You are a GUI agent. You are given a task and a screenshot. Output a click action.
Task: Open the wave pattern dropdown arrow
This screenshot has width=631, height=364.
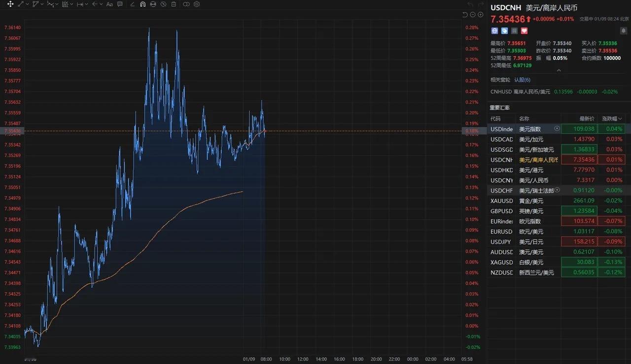57,4
